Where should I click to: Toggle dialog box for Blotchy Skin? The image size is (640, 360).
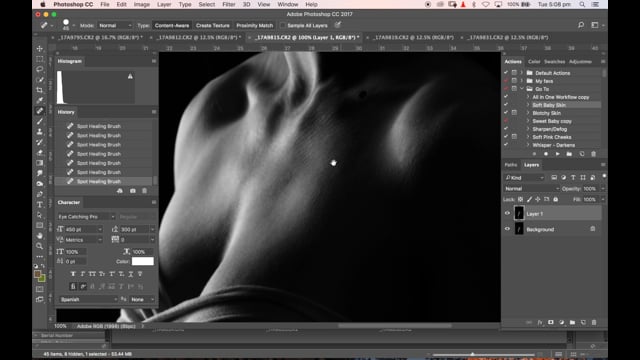point(514,113)
